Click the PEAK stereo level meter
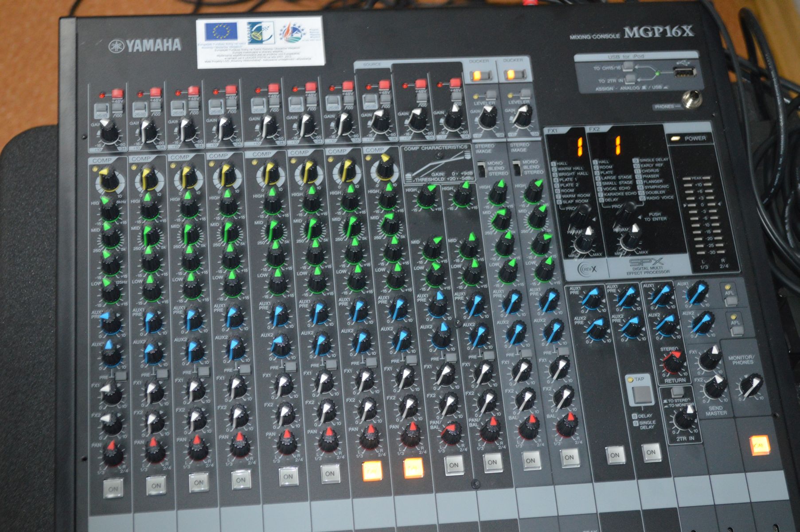This screenshot has height=532, width=800. pos(704,215)
